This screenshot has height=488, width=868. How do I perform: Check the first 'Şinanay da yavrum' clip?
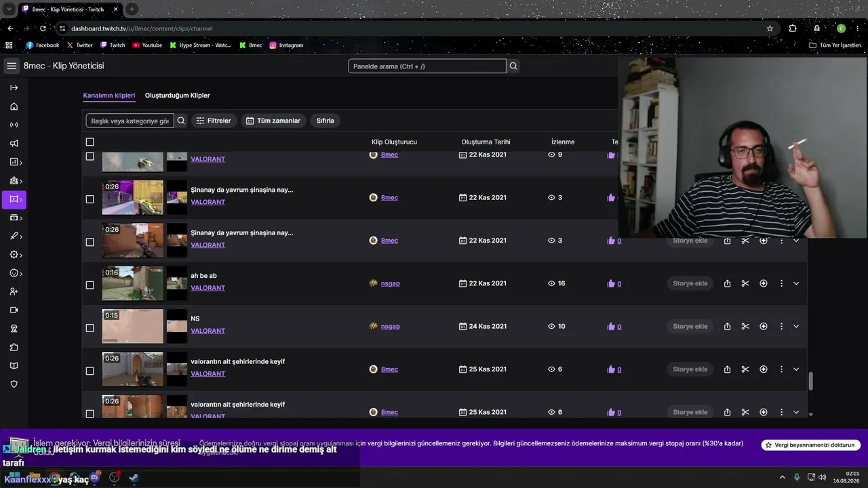[x=90, y=199]
